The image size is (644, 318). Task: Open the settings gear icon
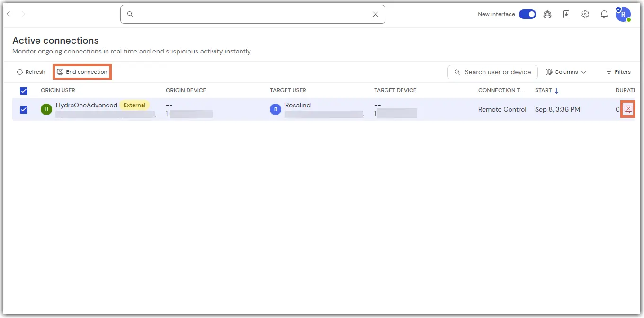[x=585, y=14]
